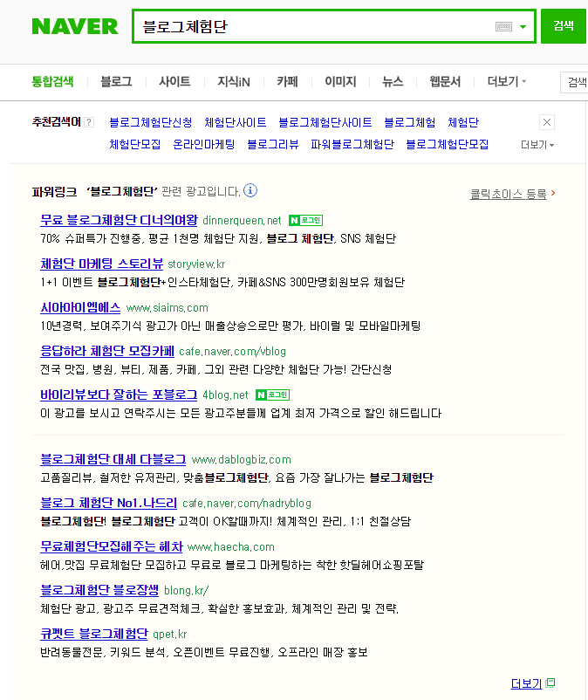Image resolution: width=588 pixels, height=700 pixels.
Task: Open ad 체험단 마케팅 스토리뷰
Action: [x=102, y=264]
